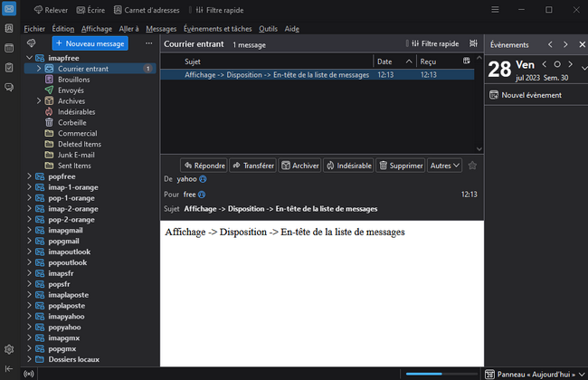This screenshot has height=380, width=588.
Task: Click get messages cloud icon in folder pane
Action: pos(31,43)
